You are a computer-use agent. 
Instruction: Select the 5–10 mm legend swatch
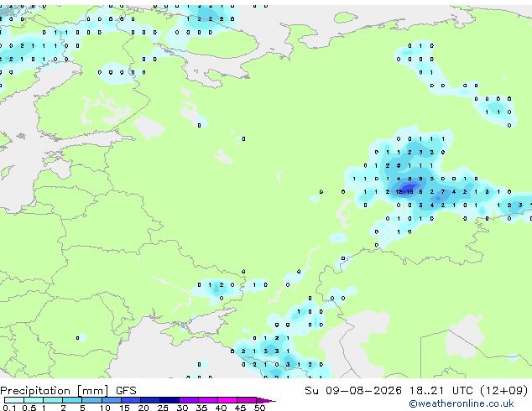(91, 400)
